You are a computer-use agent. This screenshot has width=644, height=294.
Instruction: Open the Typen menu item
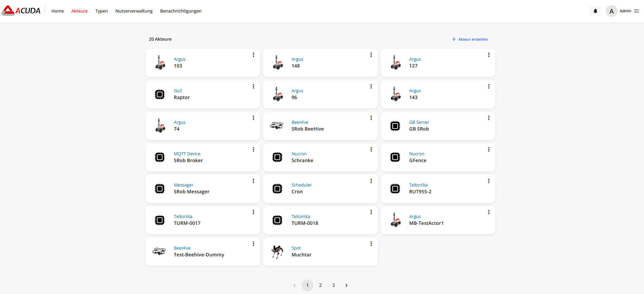point(102,11)
